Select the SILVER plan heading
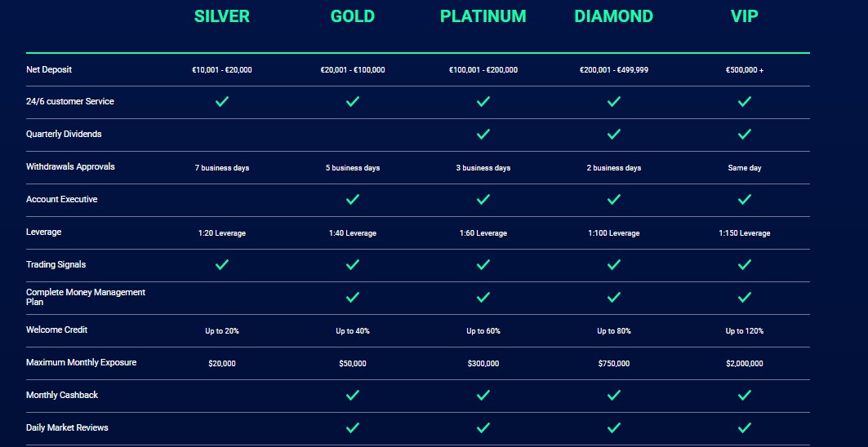This screenshot has height=447, width=868. point(222,16)
